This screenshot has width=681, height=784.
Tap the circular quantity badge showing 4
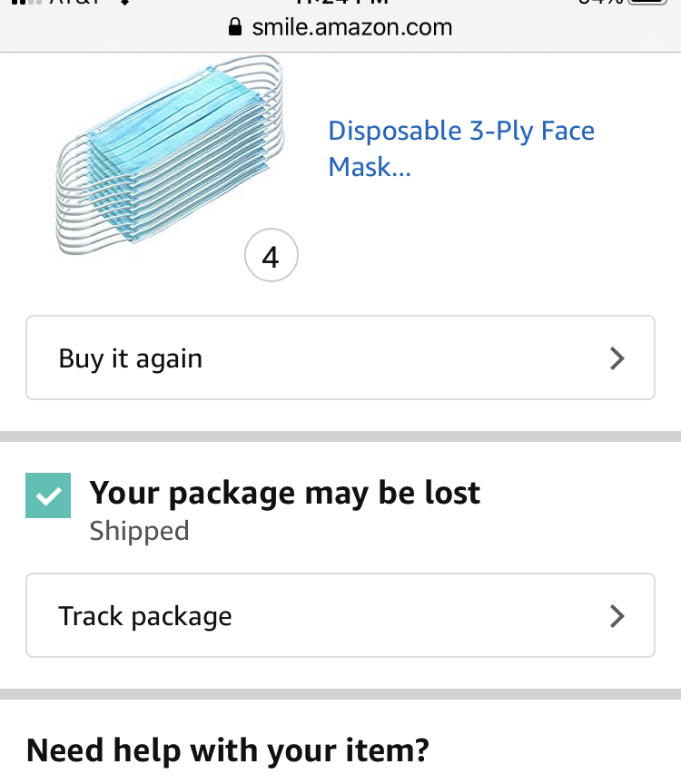[271, 258]
